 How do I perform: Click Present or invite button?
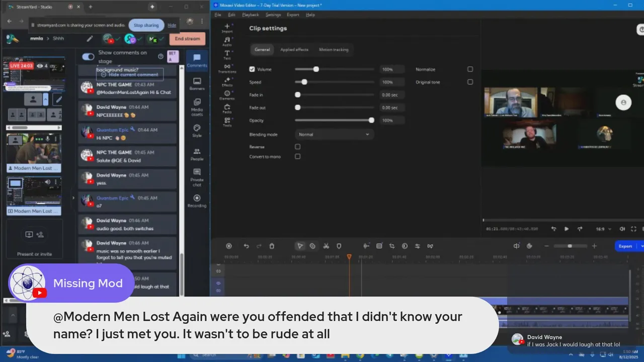(x=34, y=239)
